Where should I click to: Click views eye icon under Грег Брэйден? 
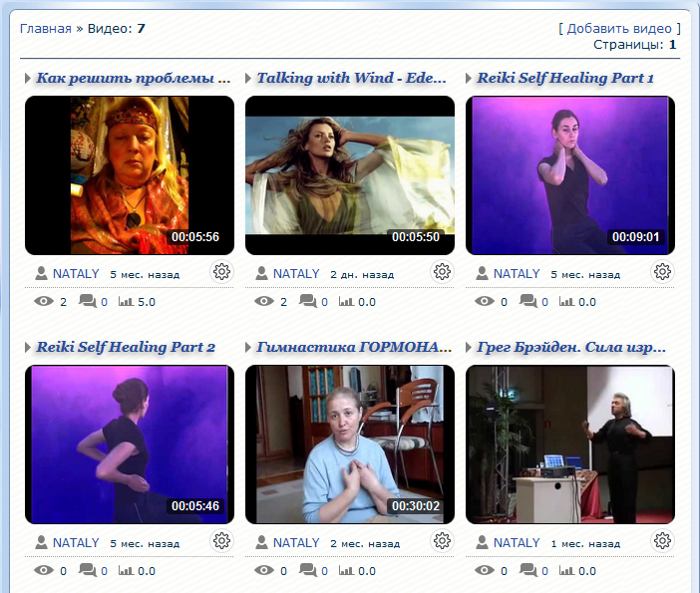[x=485, y=570]
